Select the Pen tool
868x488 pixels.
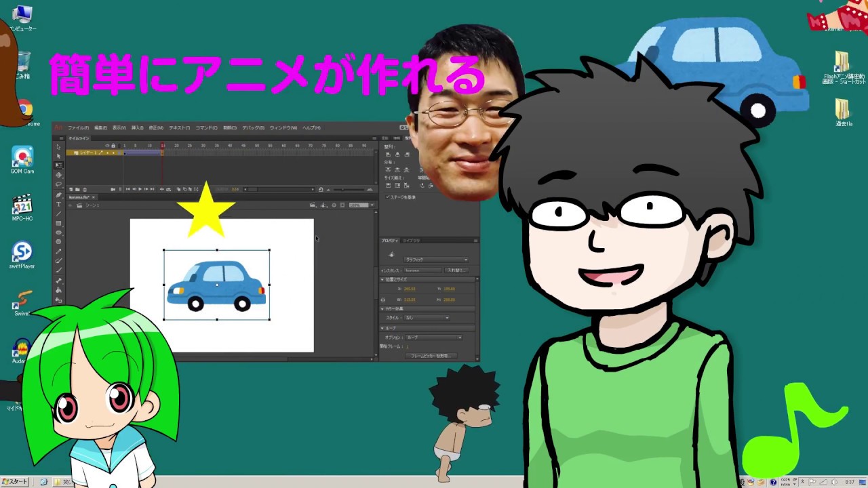58,195
